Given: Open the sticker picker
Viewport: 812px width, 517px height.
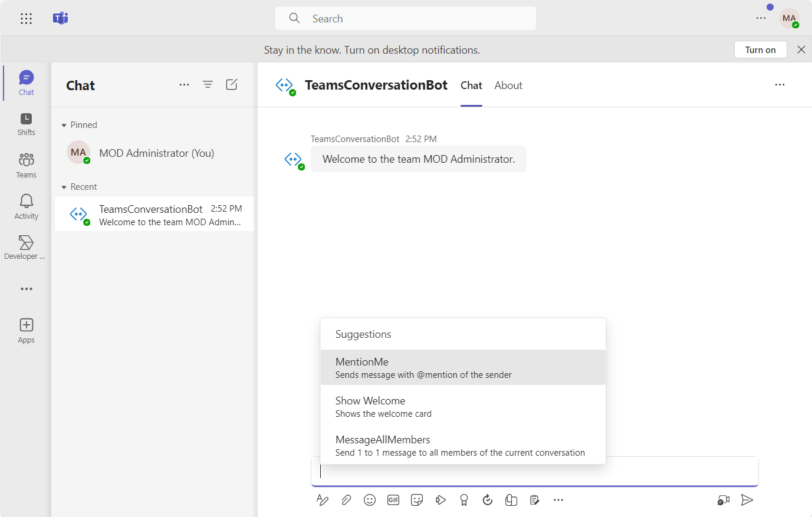Looking at the screenshot, I should tap(417, 500).
